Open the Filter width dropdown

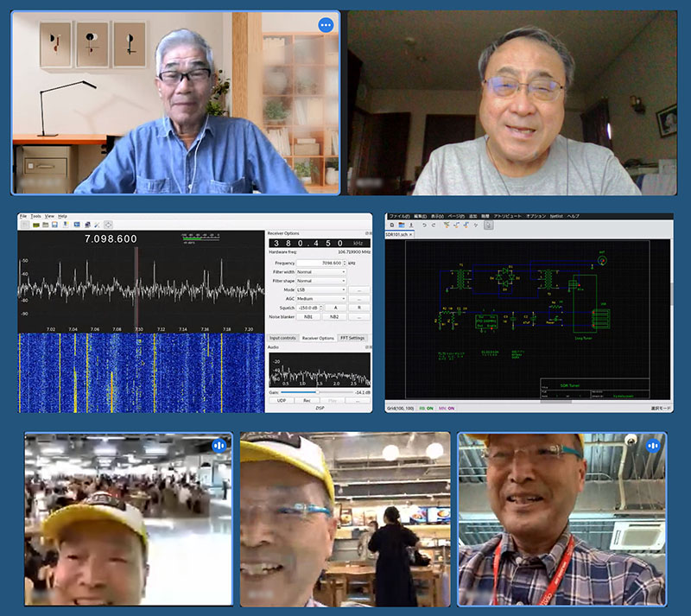pos(320,272)
